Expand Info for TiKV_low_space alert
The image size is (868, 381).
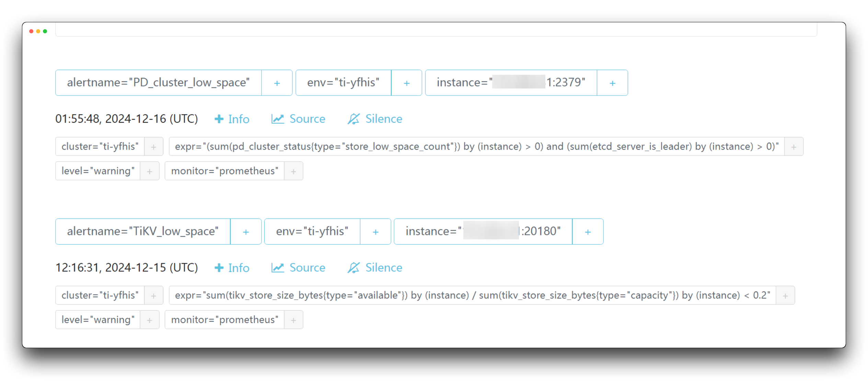tap(232, 268)
